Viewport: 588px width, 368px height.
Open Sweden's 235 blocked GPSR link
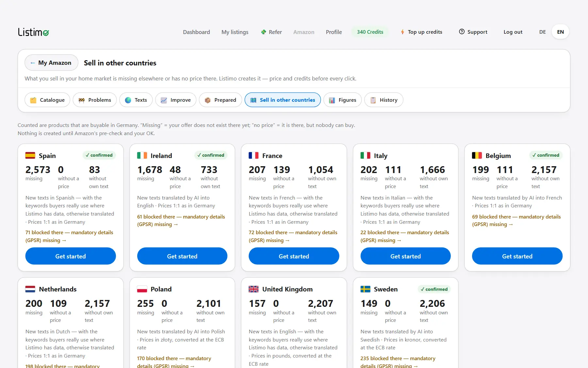pyautogui.click(x=398, y=362)
